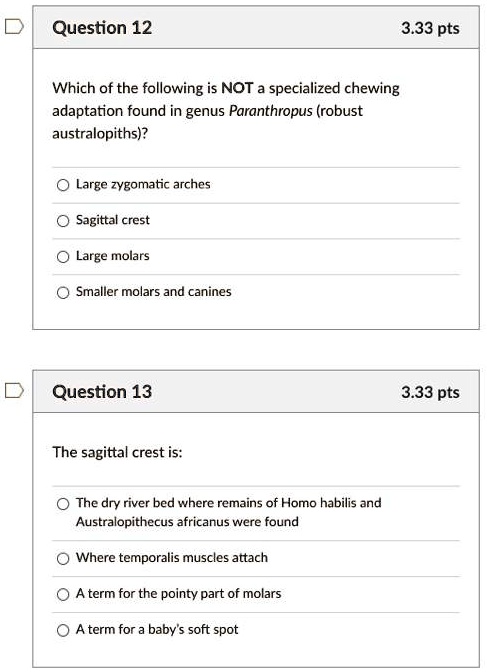Flag Question 13 for review

click(x=14, y=390)
